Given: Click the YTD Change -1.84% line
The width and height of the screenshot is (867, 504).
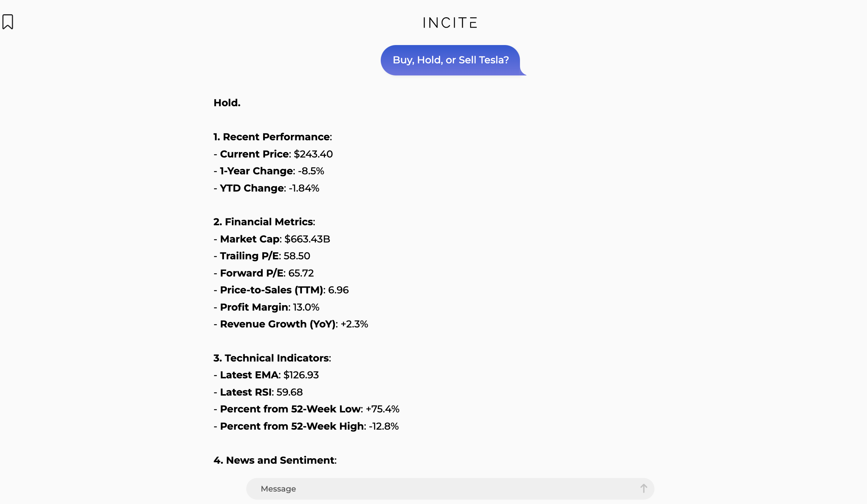Looking at the screenshot, I should [266, 188].
